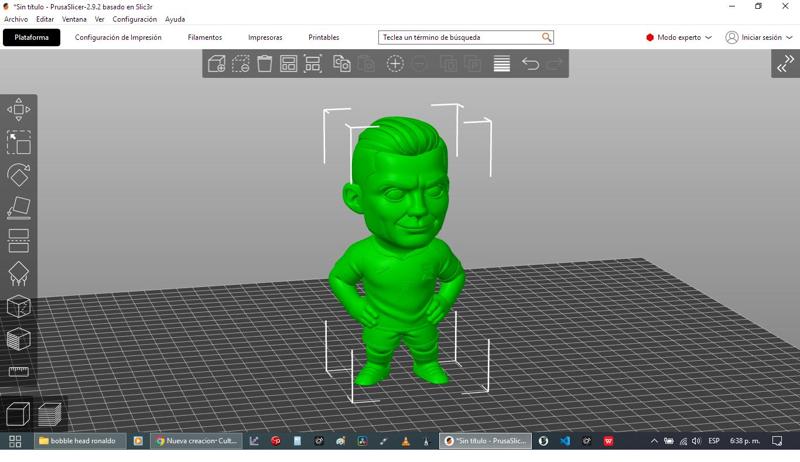The width and height of the screenshot is (800, 462).
Task: Select the Paint-on supports tool
Action: point(18,273)
